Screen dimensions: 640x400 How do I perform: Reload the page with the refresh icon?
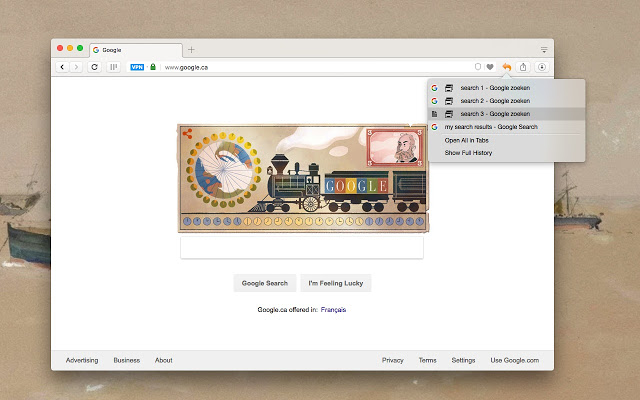[x=94, y=67]
